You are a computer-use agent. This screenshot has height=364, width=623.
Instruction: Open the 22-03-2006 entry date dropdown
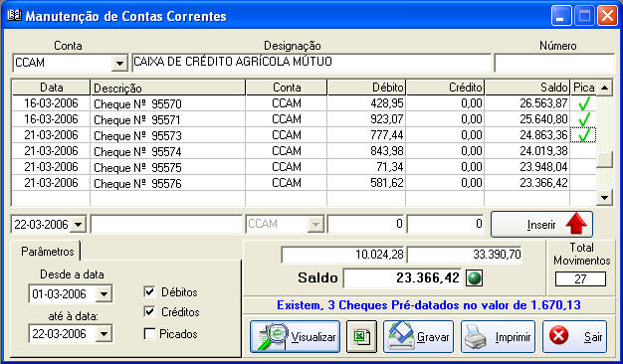79,225
